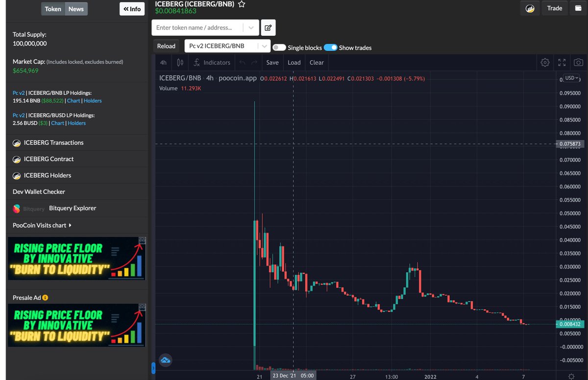This screenshot has width=588, height=380.
Task: Click the 0.075873 crosshair price label
Action: [570, 144]
